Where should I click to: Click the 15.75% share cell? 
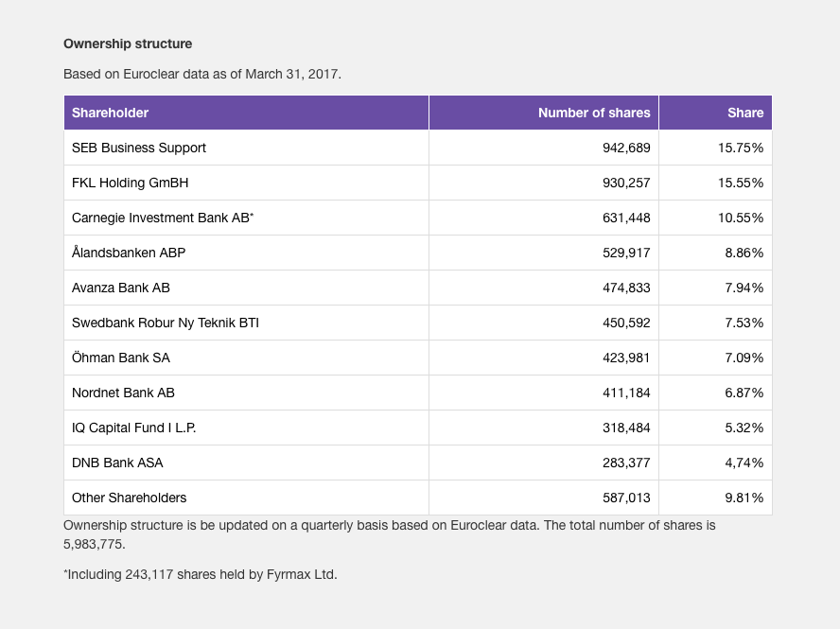point(716,148)
